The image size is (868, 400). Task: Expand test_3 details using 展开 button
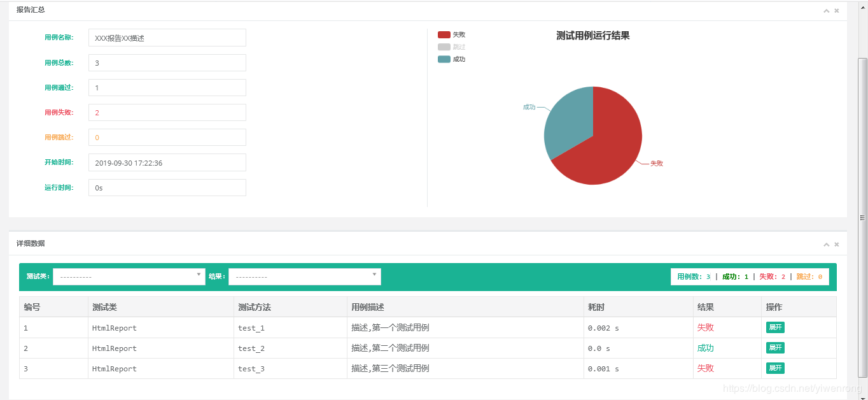(x=775, y=368)
